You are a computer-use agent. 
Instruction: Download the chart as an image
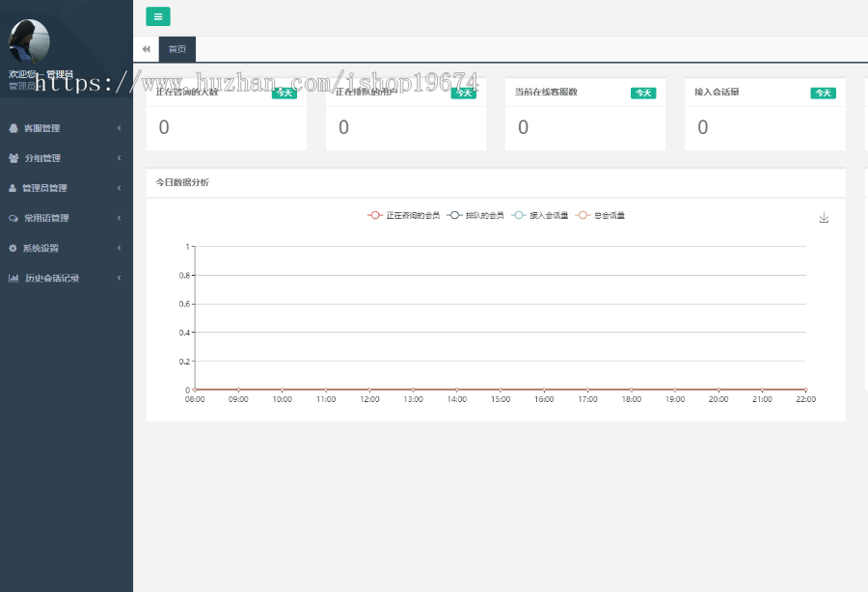pos(824,218)
